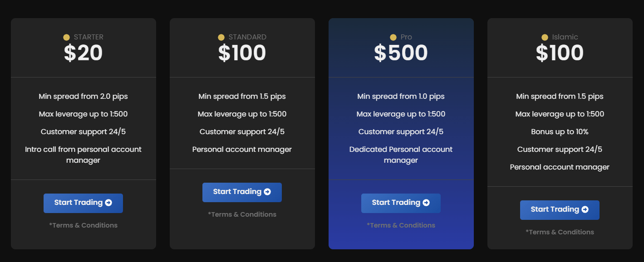This screenshot has width=644, height=262.
Task: Click arrow icon on Pro's Start Trading button
Action: [426, 203]
